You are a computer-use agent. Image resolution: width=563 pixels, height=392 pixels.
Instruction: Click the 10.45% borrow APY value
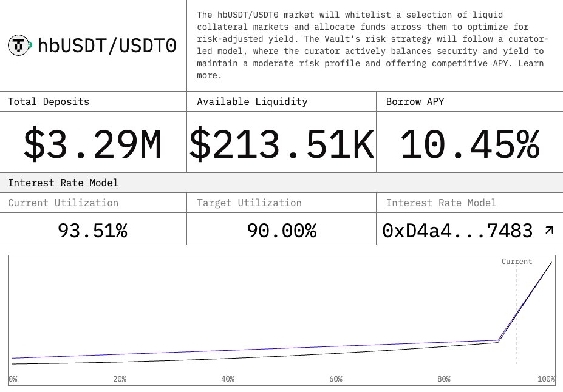(469, 144)
